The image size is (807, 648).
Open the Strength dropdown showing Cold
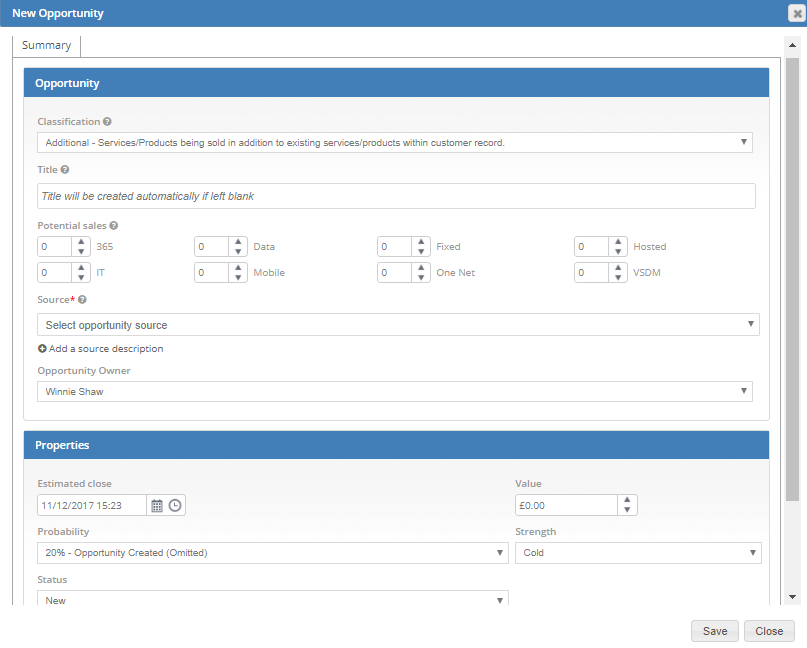[x=638, y=553]
